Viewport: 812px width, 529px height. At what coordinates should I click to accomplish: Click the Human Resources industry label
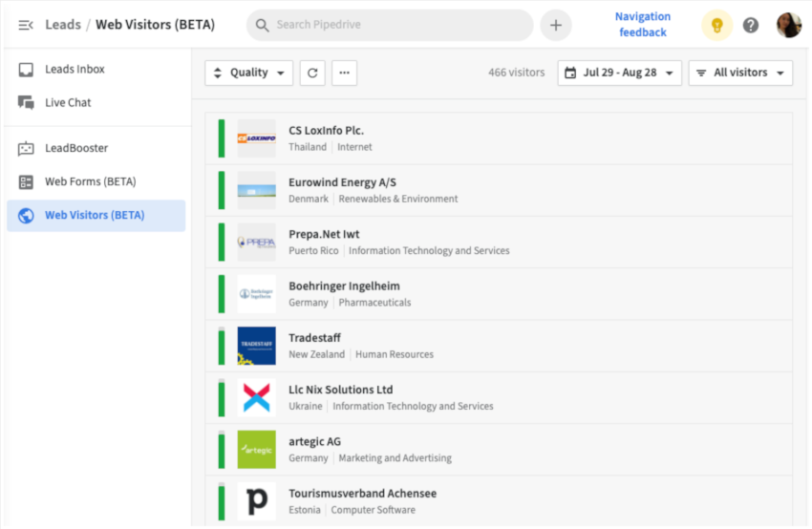pyautogui.click(x=395, y=354)
